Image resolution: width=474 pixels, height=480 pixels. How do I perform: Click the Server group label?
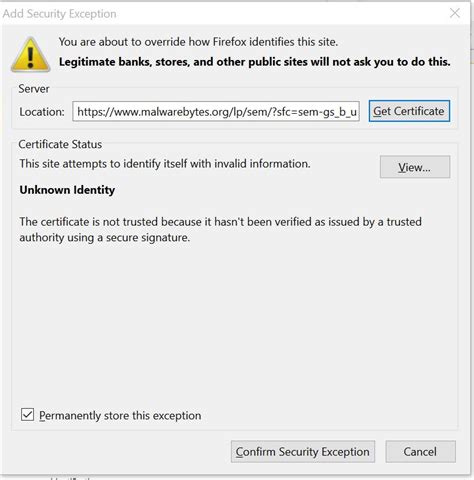coord(34,89)
